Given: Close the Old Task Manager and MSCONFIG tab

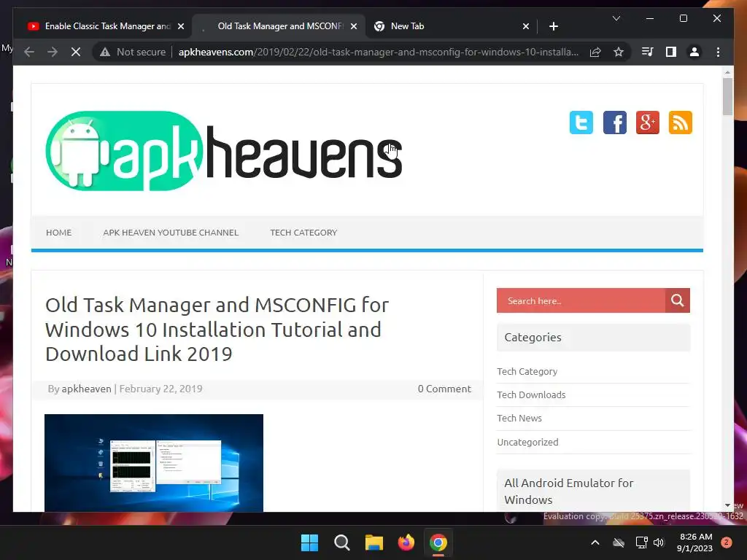Looking at the screenshot, I should click(354, 26).
